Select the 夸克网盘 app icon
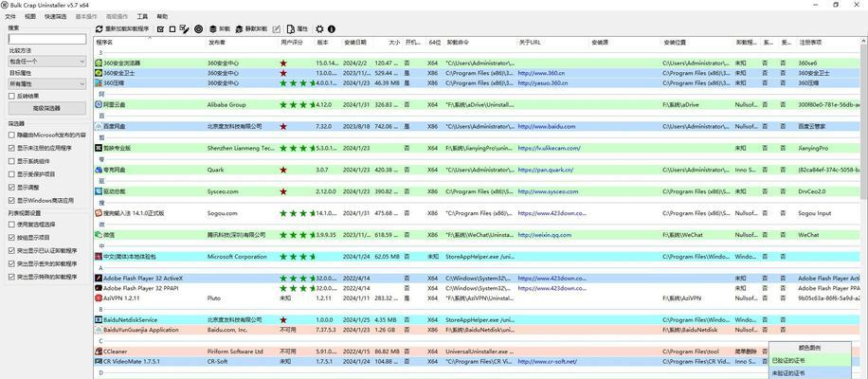The height and width of the screenshot is (379, 868). (x=99, y=170)
